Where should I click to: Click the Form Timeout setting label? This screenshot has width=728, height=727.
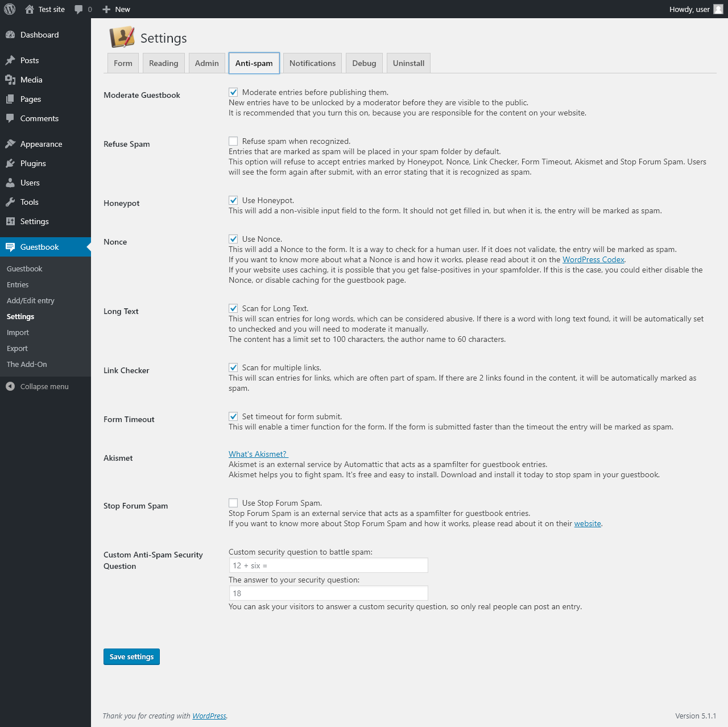click(129, 419)
